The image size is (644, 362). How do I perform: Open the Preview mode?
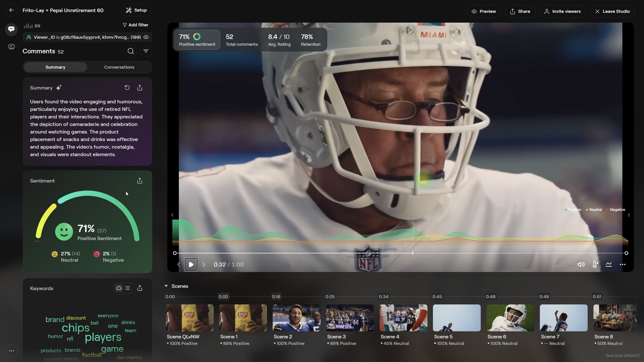point(484,11)
